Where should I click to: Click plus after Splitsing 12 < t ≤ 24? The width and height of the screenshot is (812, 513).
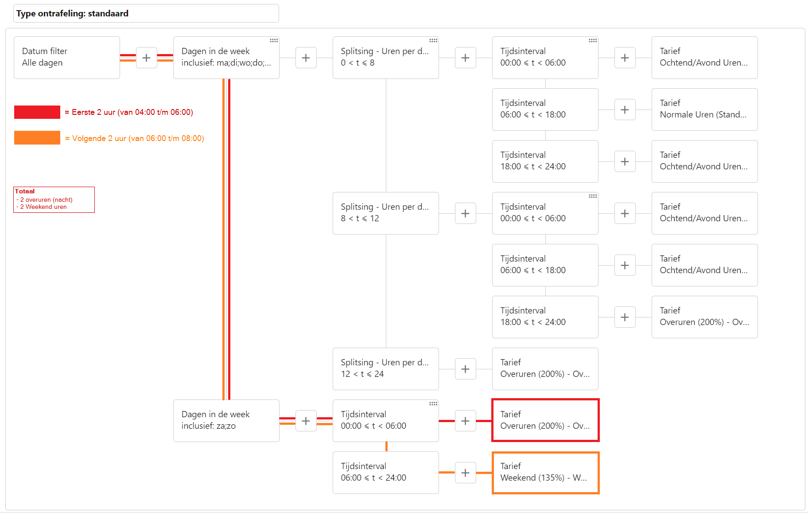tap(465, 369)
